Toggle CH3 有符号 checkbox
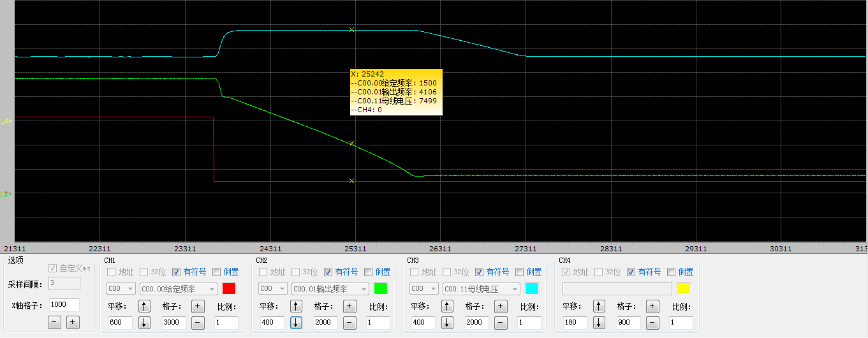Screen dimensions: 868x338 [x=480, y=272]
